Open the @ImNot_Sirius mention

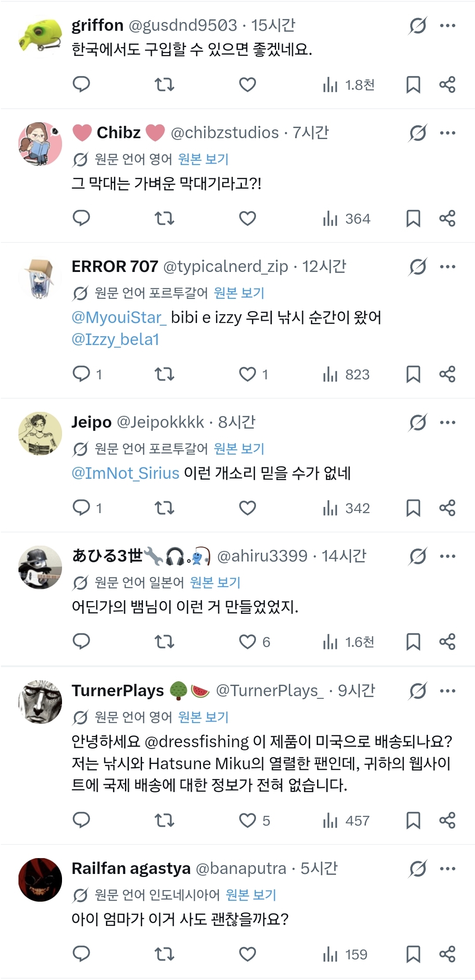[125, 473]
